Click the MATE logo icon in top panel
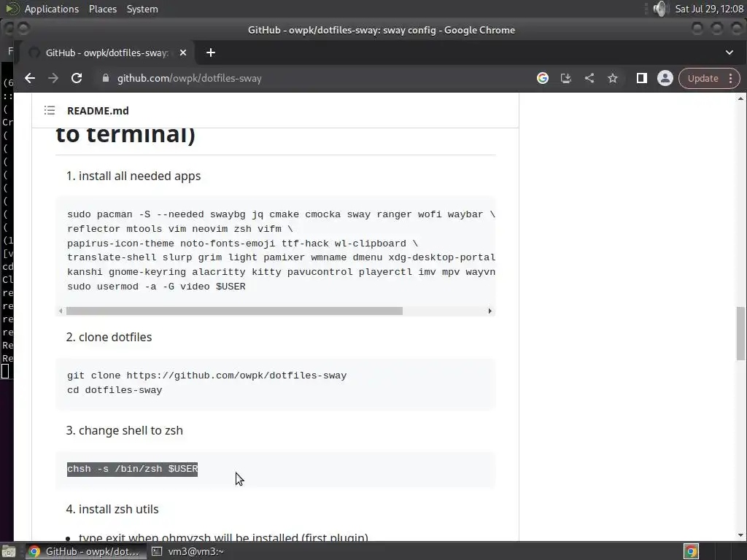This screenshot has width=747, height=560. pyautogui.click(x=12, y=9)
